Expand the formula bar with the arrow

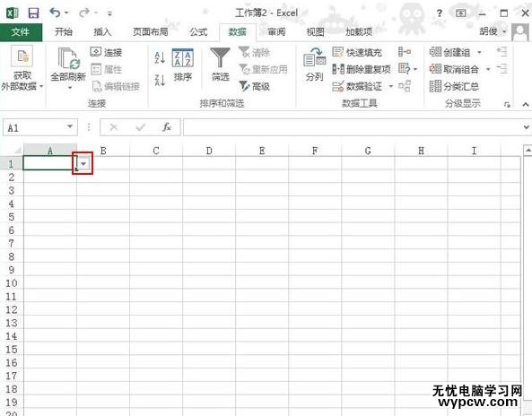(x=526, y=127)
